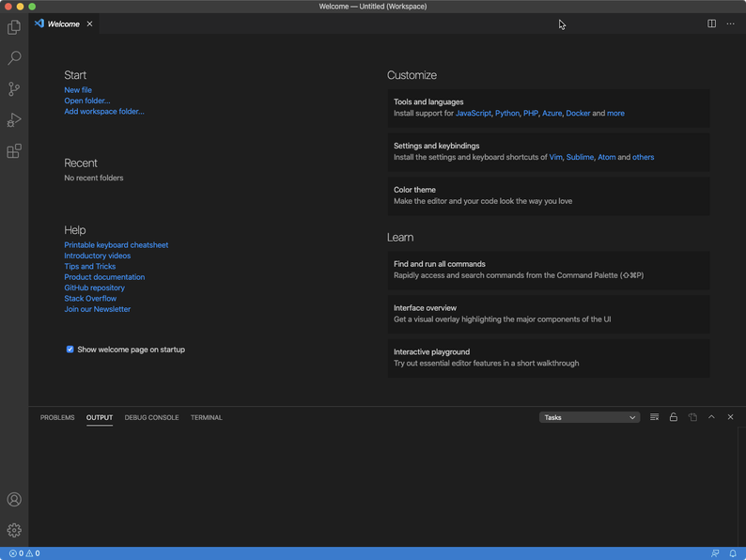Open the Printable keyboard cheatsheet link
The width and height of the screenshot is (746, 560).
coord(116,245)
